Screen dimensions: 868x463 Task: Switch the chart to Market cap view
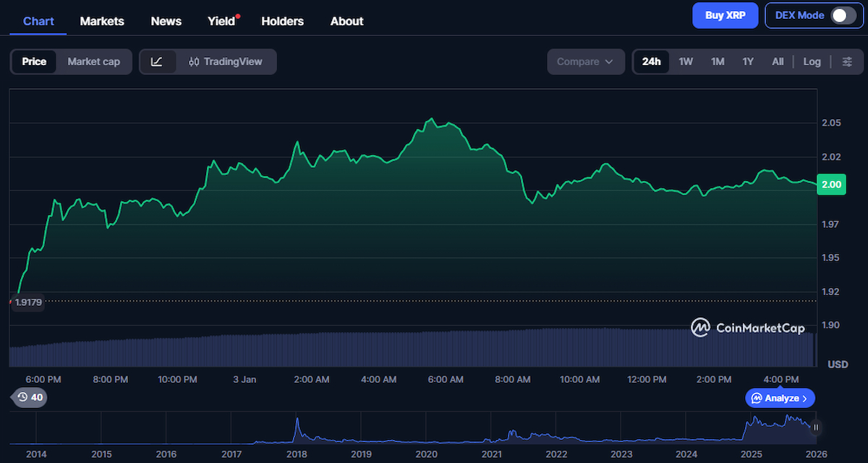click(93, 61)
